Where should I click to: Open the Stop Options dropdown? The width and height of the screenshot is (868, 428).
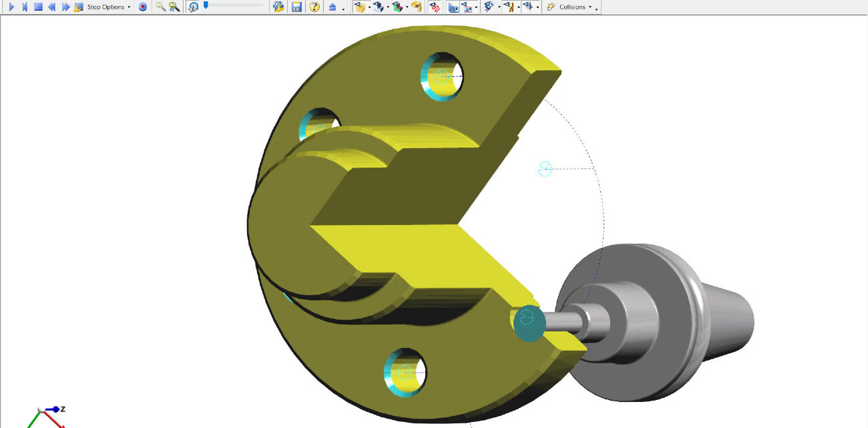coord(109,7)
